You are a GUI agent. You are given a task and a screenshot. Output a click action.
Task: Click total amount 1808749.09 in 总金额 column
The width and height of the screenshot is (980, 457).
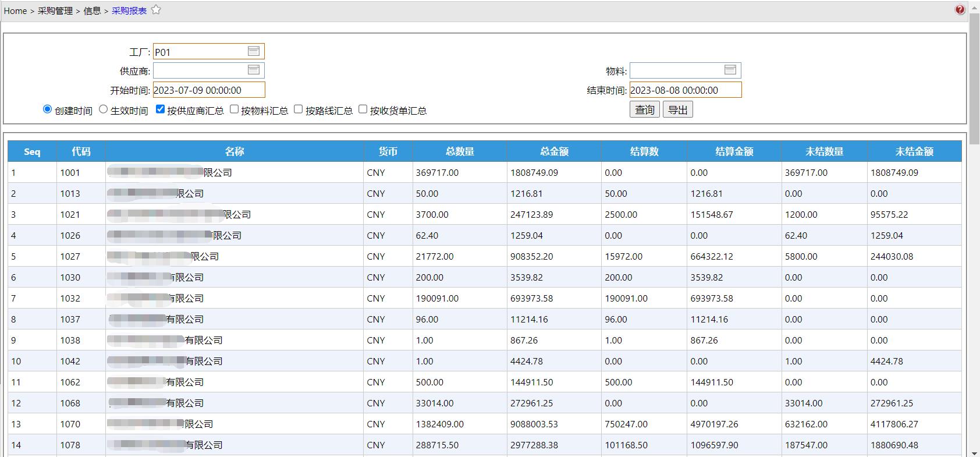[x=554, y=172]
